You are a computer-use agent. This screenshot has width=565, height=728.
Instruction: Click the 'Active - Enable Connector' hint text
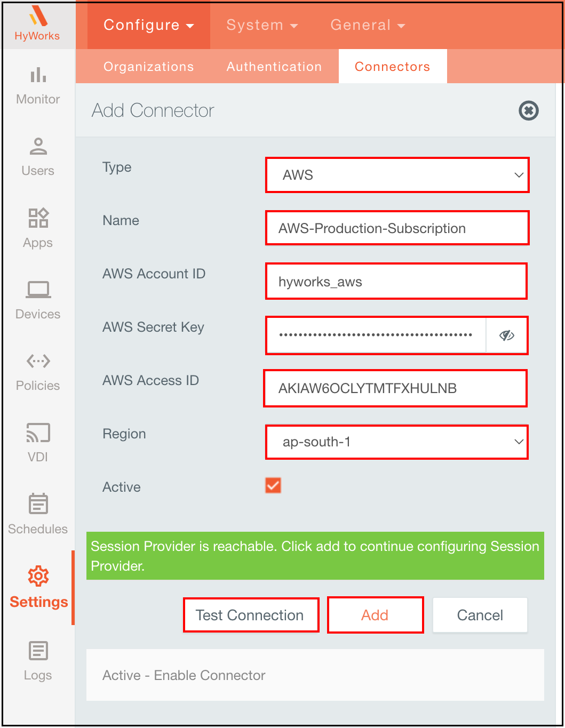[184, 675]
